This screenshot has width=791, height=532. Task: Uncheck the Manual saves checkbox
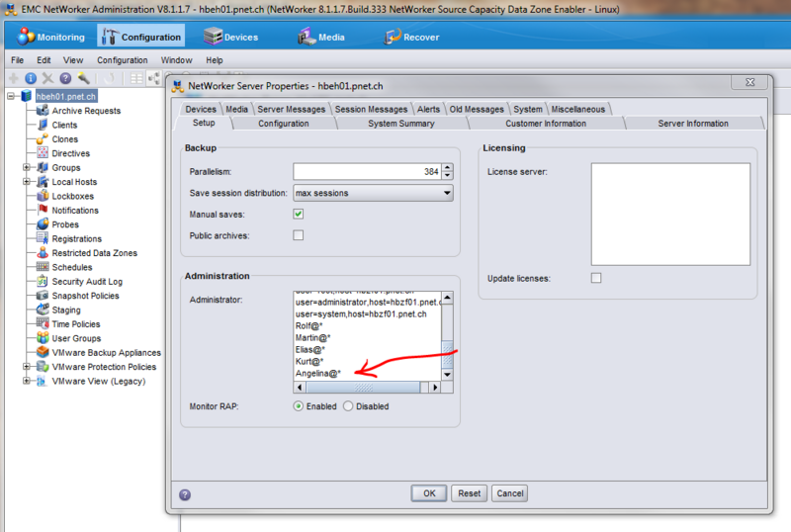tap(298, 214)
